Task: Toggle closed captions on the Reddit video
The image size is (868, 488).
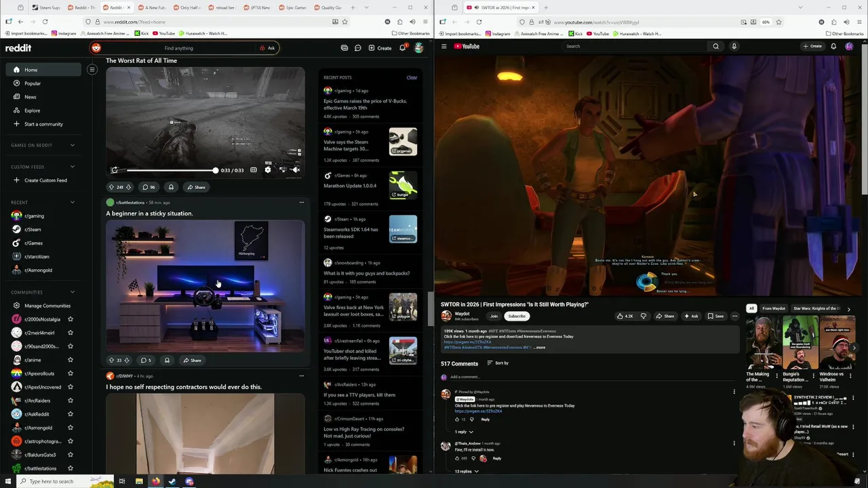Action: point(254,170)
